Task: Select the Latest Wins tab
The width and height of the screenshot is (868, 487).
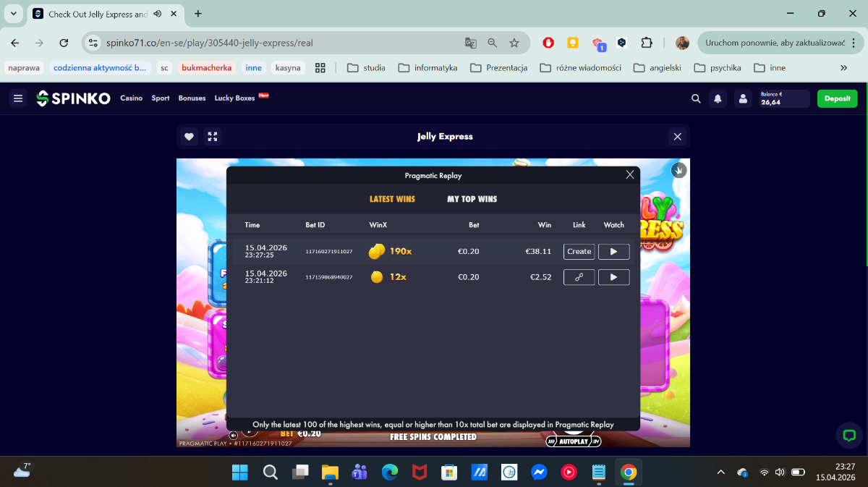Action: [x=392, y=199]
